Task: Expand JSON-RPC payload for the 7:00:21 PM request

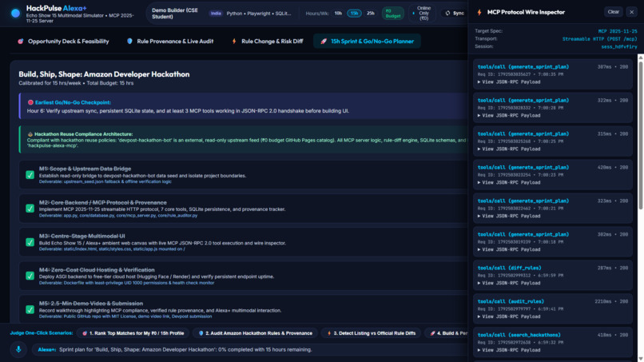Action: tap(509, 216)
